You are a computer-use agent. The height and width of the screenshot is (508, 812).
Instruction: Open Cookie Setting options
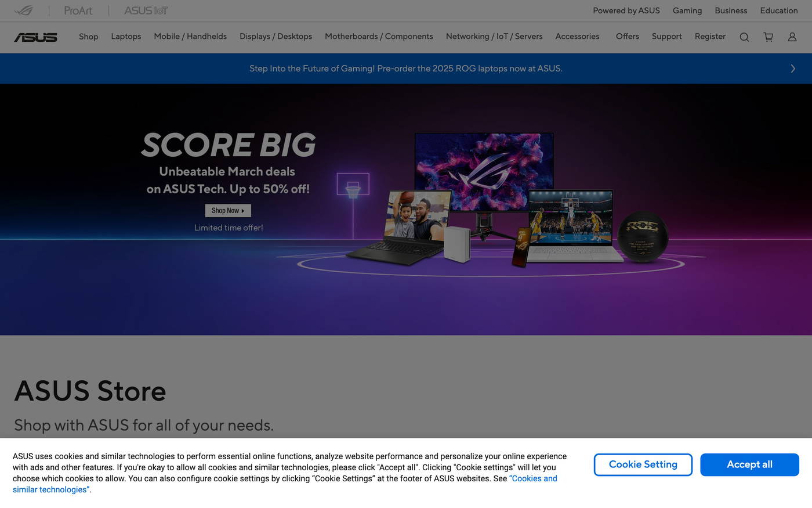coord(643,464)
